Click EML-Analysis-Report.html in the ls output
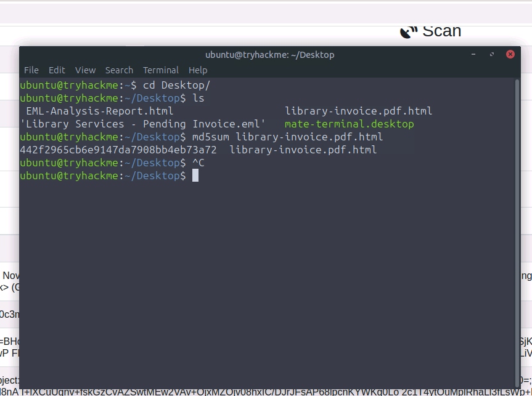 [x=100, y=111]
